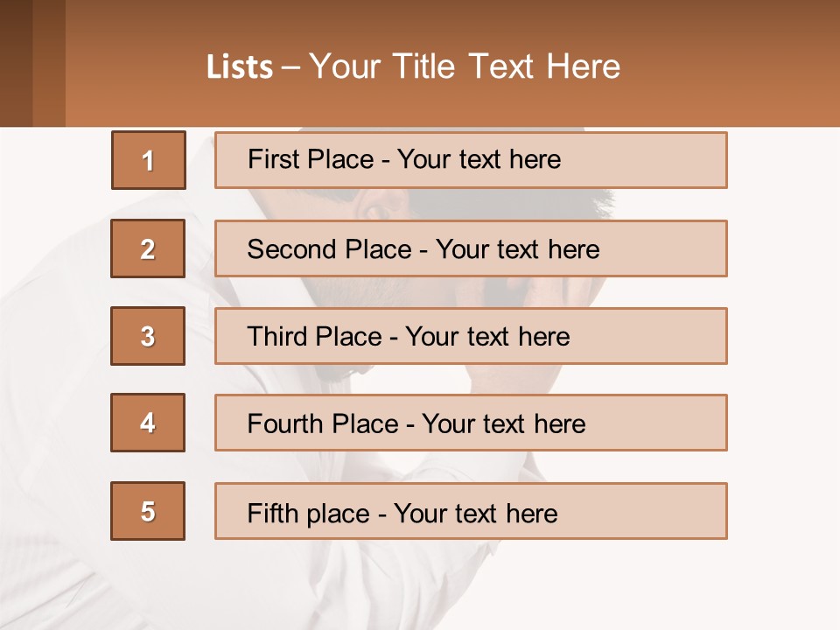Select the Third Place text bar
Screen dimensions: 840x630
[x=471, y=336]
